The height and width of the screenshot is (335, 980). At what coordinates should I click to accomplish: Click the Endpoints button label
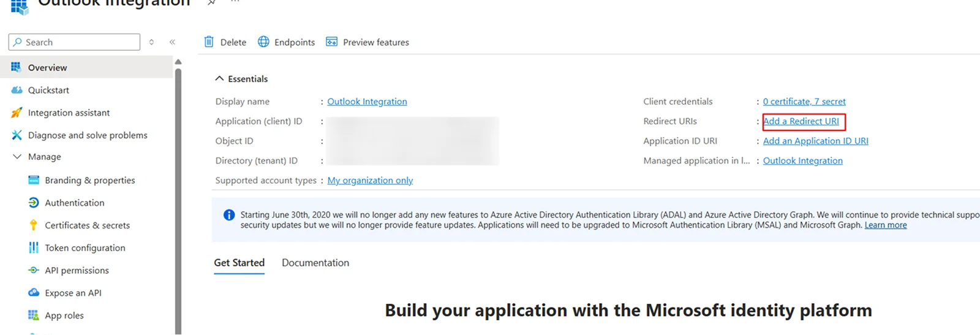pos(295,42)
